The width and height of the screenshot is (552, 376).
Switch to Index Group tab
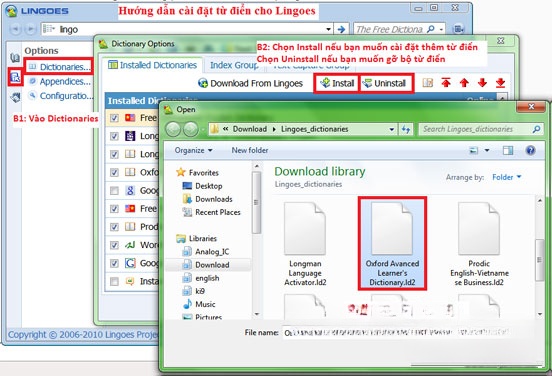[x=233, y=65]
